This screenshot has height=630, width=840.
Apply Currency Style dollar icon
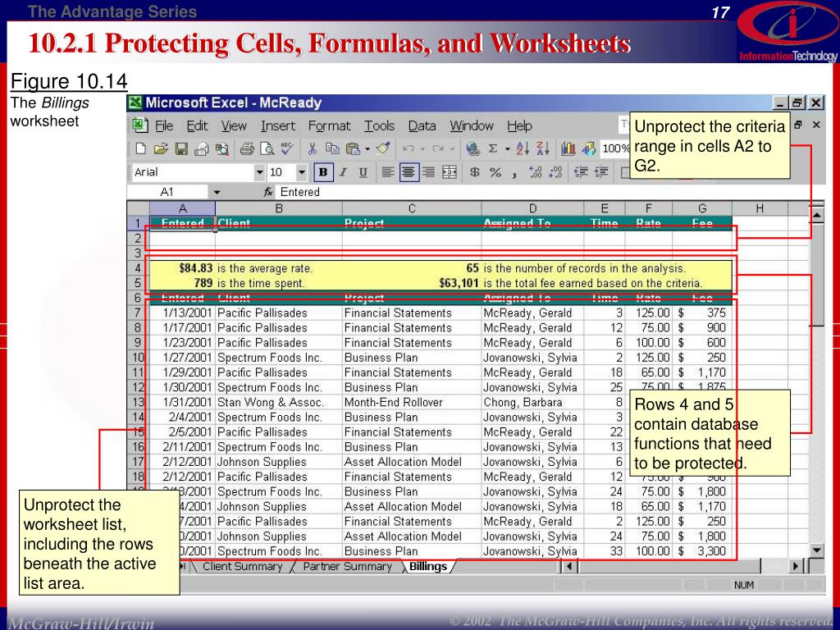coord(475,172)
